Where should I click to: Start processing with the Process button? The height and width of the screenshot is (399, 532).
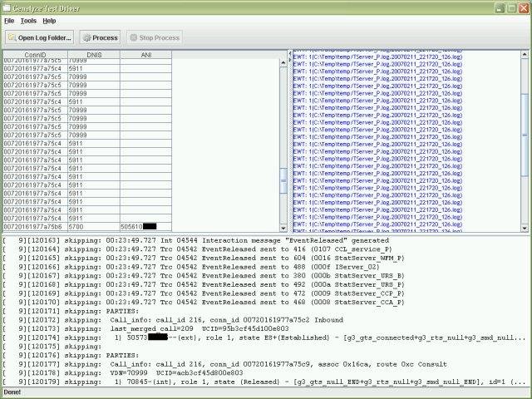[x=100, y=37]
